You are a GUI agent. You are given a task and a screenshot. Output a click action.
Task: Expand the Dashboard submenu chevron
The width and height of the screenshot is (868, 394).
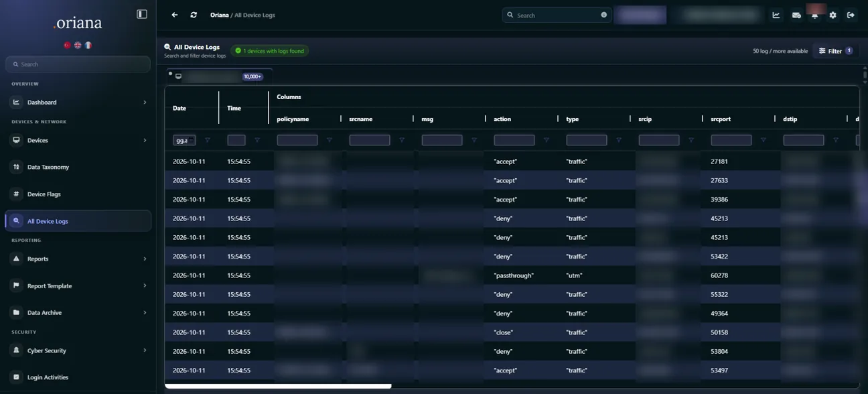pos(145,102)
